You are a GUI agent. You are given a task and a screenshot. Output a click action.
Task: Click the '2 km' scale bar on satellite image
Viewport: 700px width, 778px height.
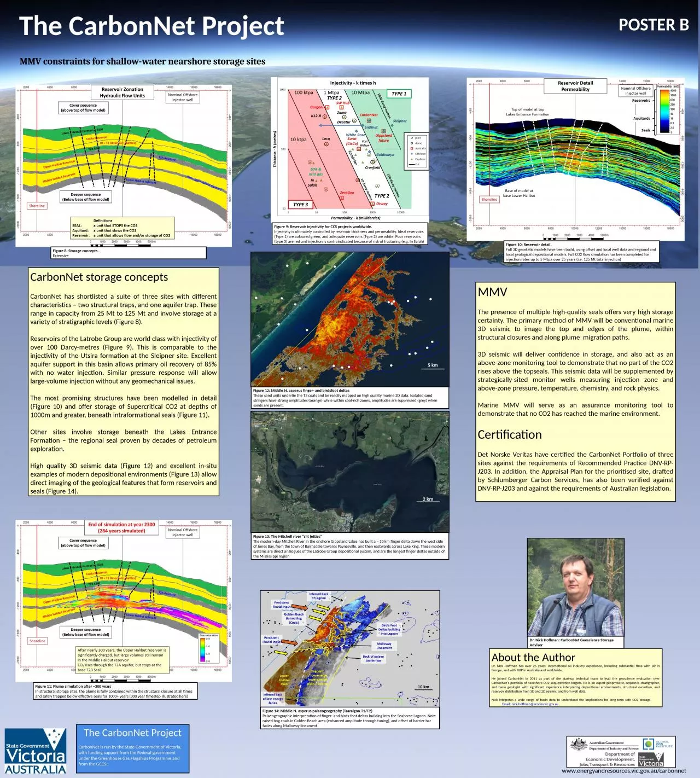tap(428, 500)
